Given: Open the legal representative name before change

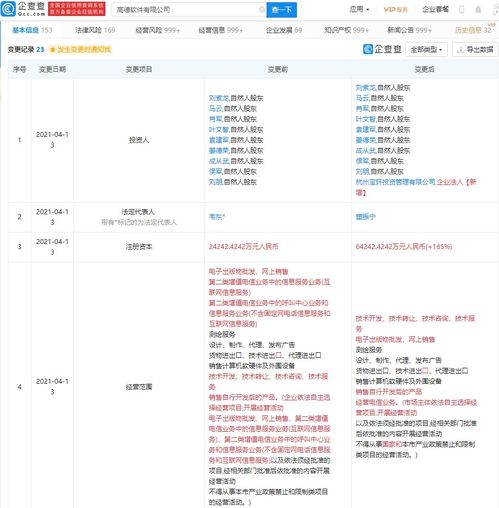Looking at the screenshot, I should tap(216, 217).
